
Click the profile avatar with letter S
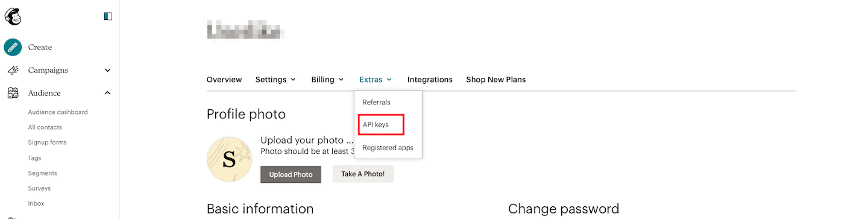tap(229, 159)
